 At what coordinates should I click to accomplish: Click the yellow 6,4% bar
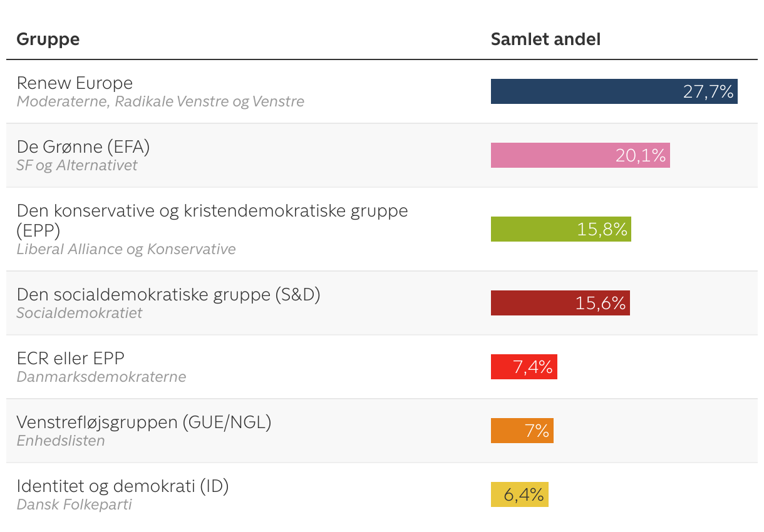[x=519, y=494]
